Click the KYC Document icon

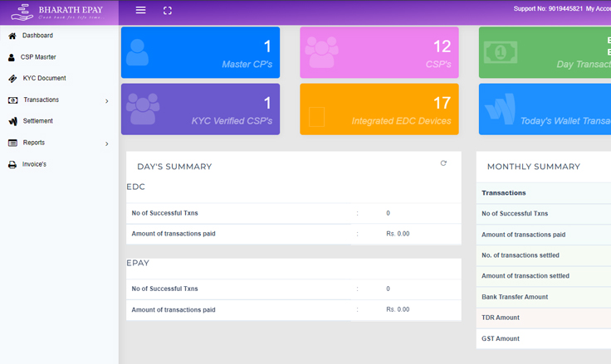point(12,79)
